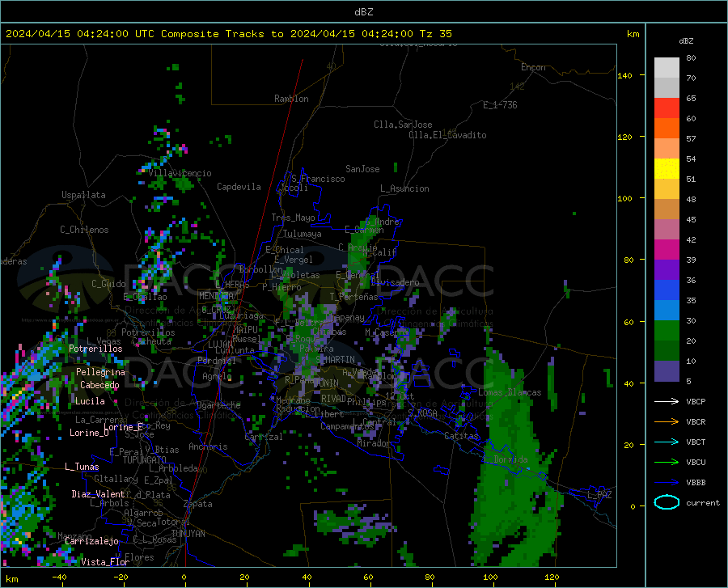Click the L_PAZ map label
This screenshot has height=588, width=728.
click(x=600, y=495)
